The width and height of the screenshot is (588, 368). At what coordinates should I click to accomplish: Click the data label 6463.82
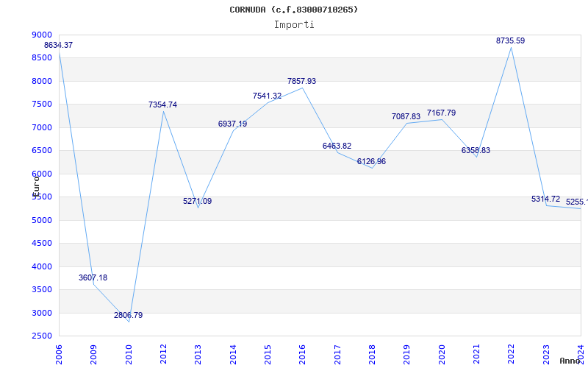point(337,146)
